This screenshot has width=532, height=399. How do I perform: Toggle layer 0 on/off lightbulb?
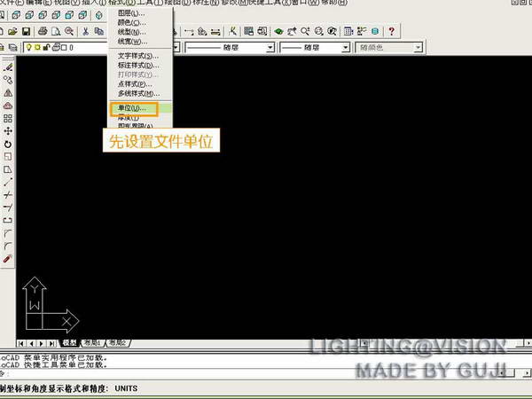(x=29, y=48)
